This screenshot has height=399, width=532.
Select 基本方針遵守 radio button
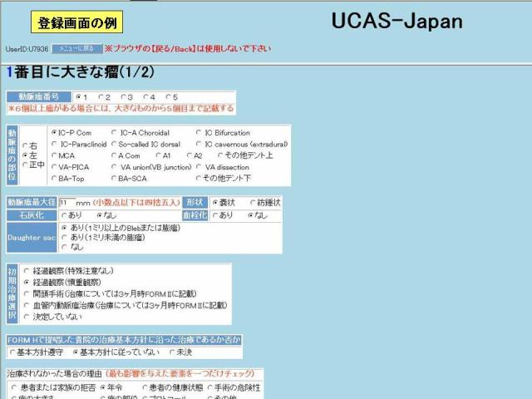(12, 352)
